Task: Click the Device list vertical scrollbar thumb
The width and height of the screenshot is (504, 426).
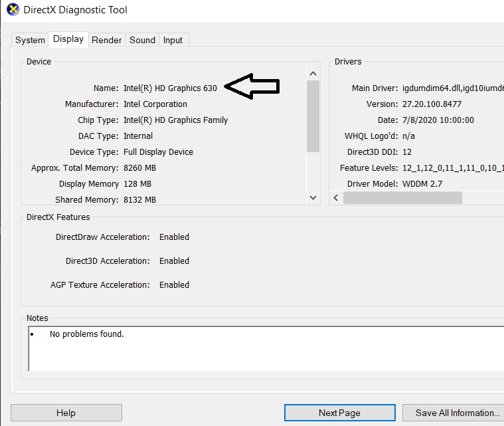Action: point(313,116)
